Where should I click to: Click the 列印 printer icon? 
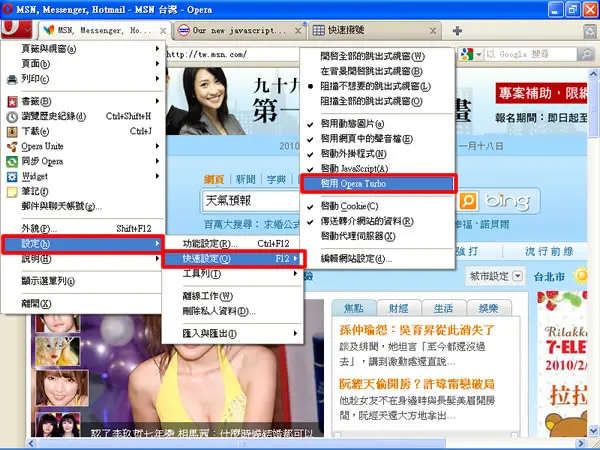(12, 79)
